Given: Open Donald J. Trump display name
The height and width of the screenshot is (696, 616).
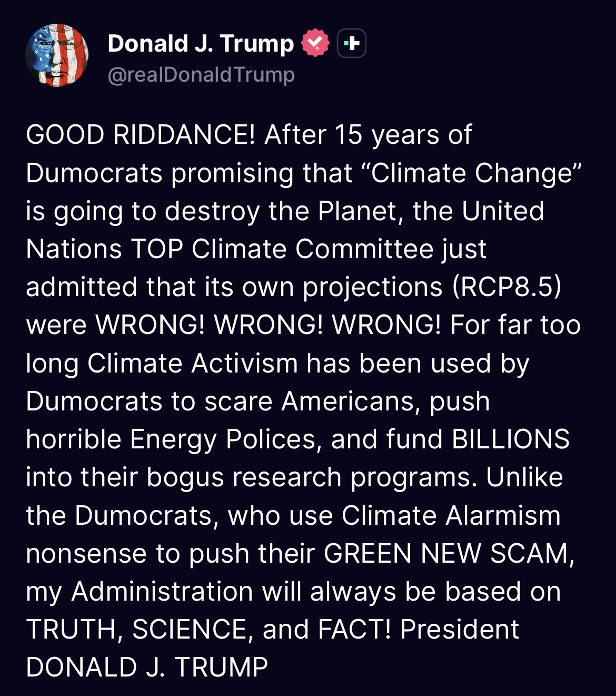Looking at the screenshot, I should click(201, 43).
